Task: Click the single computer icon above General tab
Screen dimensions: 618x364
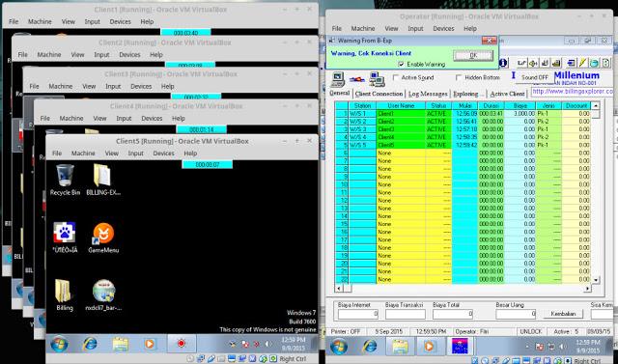Action: click(x=338, y=79)
